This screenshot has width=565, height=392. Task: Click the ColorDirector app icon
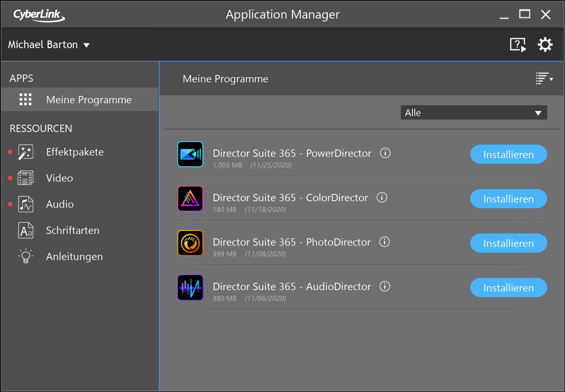coord(190,198)
